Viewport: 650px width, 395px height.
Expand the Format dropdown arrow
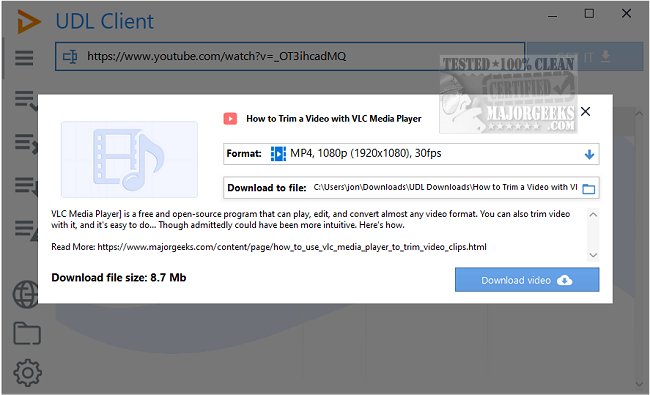click(x=589, y=155)
